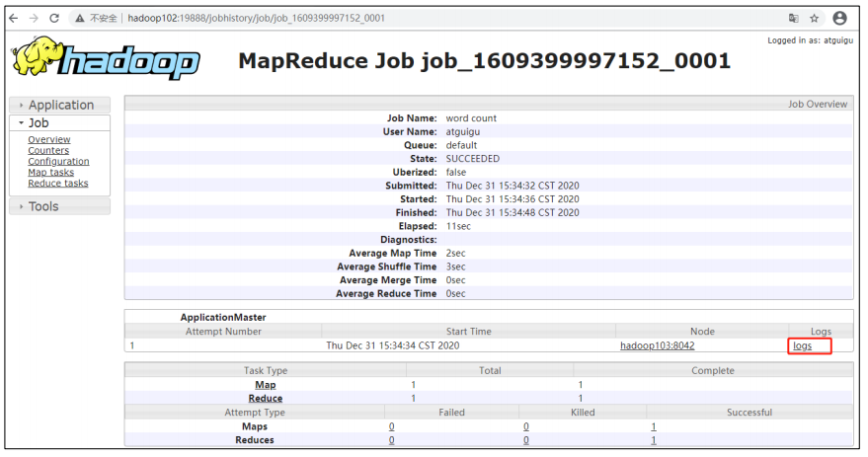The width and height of the screenshot is (868, 457).
Task: Select the Elapsed value 11sec
Action: point(458,226)
